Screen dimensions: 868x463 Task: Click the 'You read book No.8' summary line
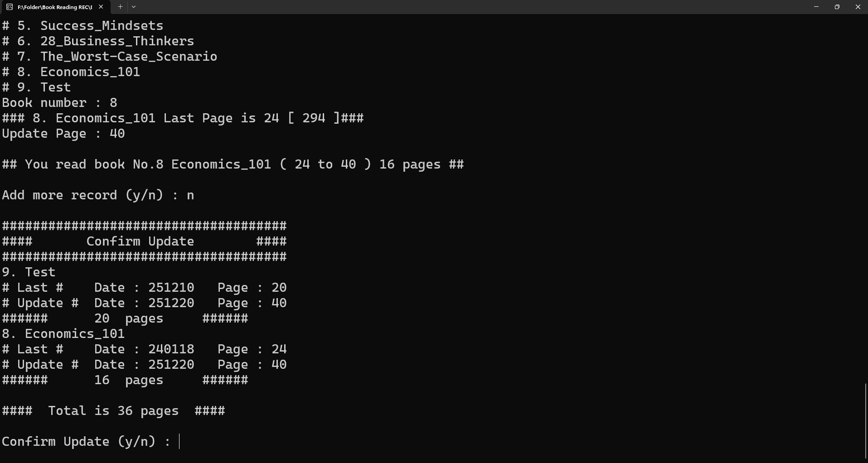233,164
